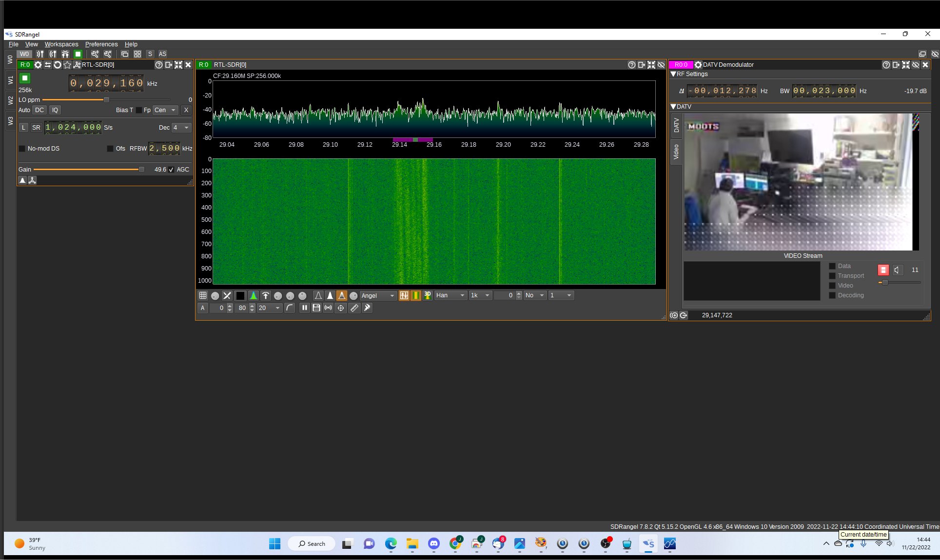The image size is (940, 560).
Task: Uncheck the AGC checkbox
Action: pyautogui.click(x=171, y=170)
